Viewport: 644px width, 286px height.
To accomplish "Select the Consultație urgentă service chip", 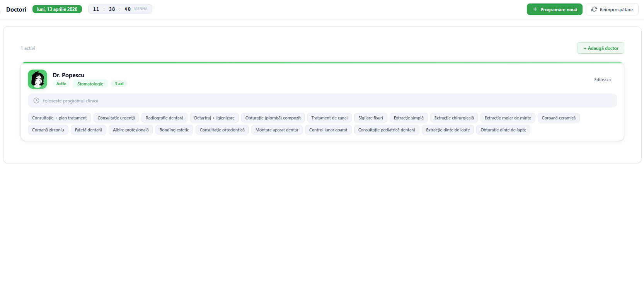I will (116, 118).
